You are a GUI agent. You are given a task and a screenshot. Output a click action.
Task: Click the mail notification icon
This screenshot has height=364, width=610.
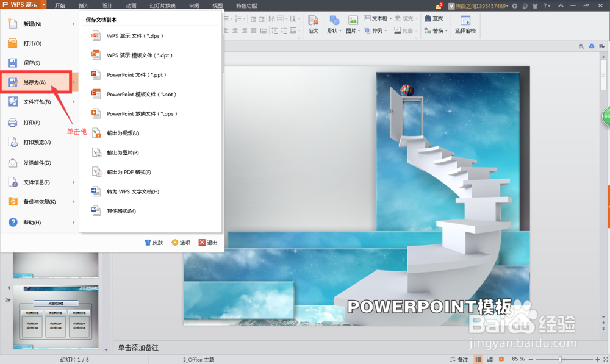pyautogui.click(x=439, y=5)
